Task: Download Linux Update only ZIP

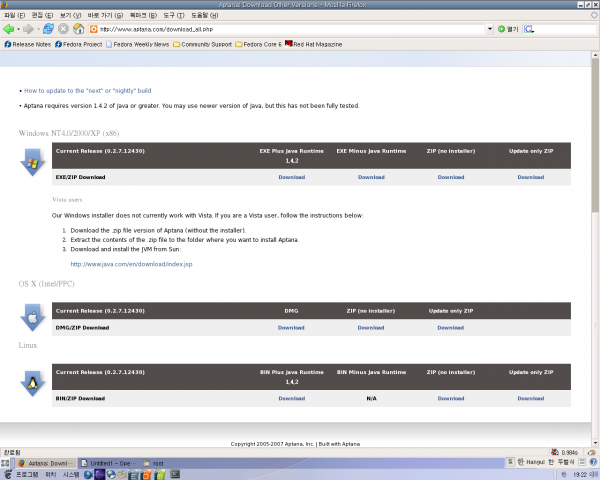Action: pos(531,398)
